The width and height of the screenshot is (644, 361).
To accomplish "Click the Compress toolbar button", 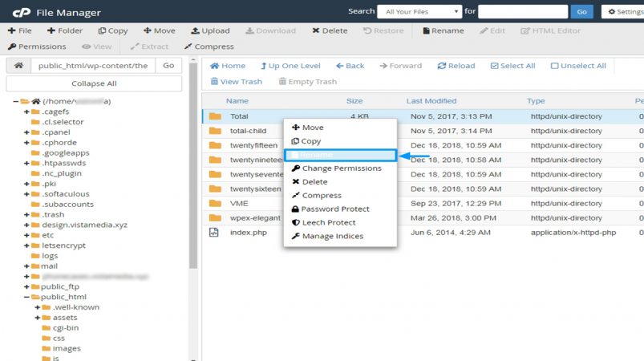I will click(x=209, y=47).
